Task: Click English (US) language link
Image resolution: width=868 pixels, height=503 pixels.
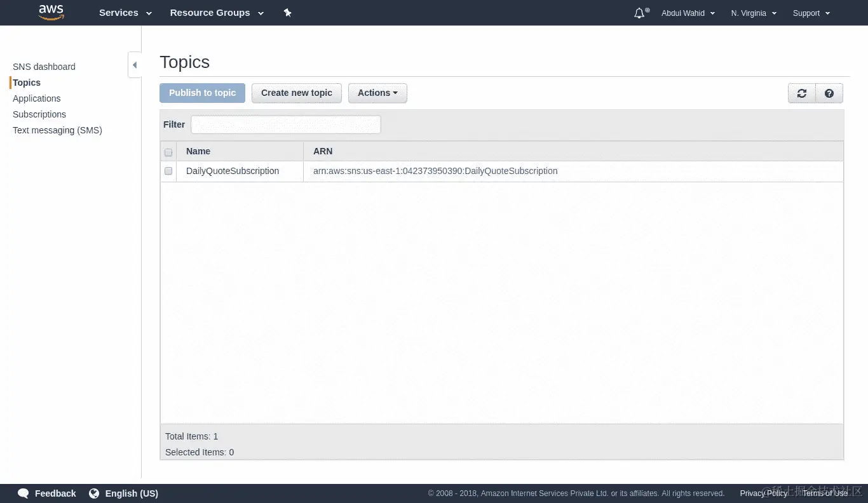Action: 132,493
